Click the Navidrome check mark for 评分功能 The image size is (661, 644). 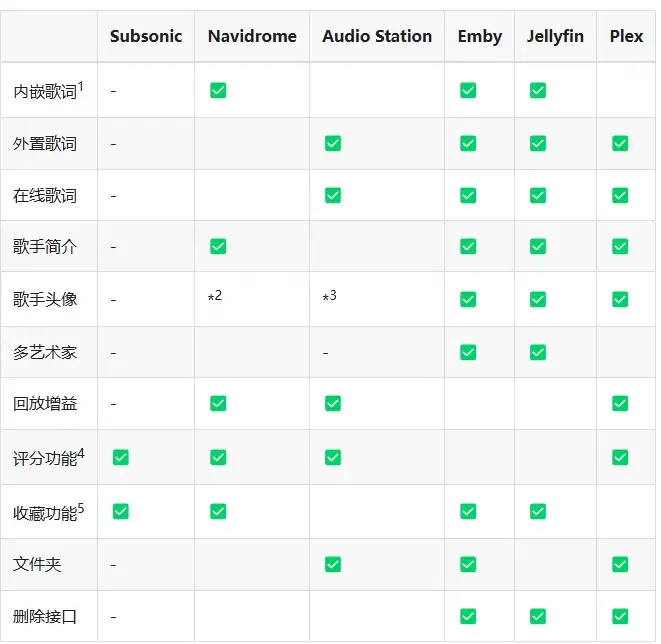218,457
